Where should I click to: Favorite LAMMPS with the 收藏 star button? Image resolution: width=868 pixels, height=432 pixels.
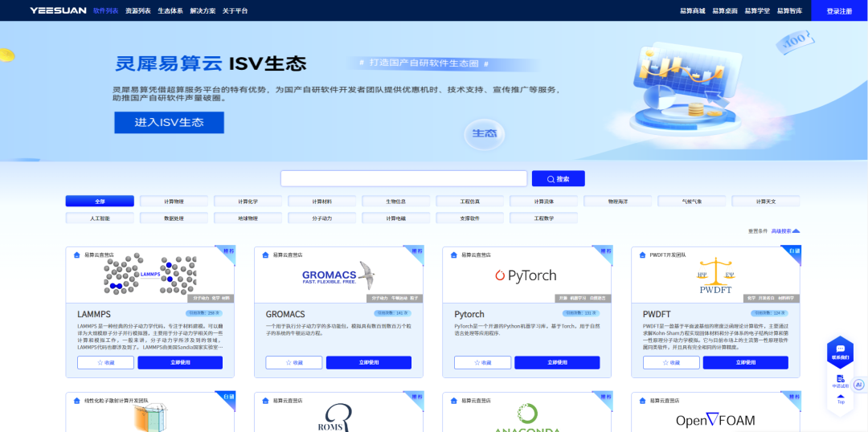point(106,362)
